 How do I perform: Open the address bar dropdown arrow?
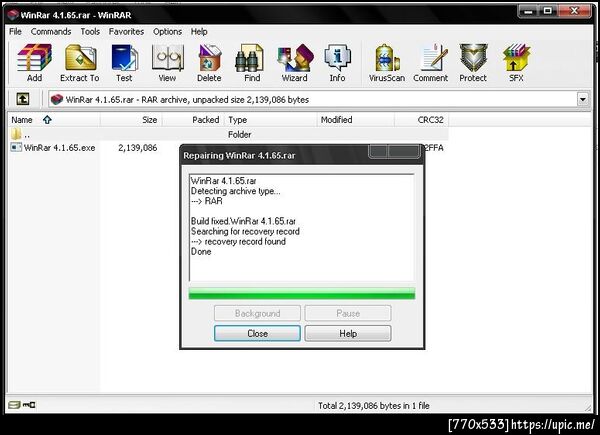582,99
